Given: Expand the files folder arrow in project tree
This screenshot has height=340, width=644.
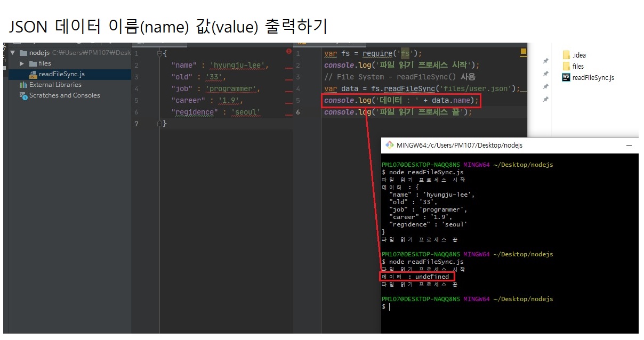Looking at the screenshot, I should click(x=22, y=63).
